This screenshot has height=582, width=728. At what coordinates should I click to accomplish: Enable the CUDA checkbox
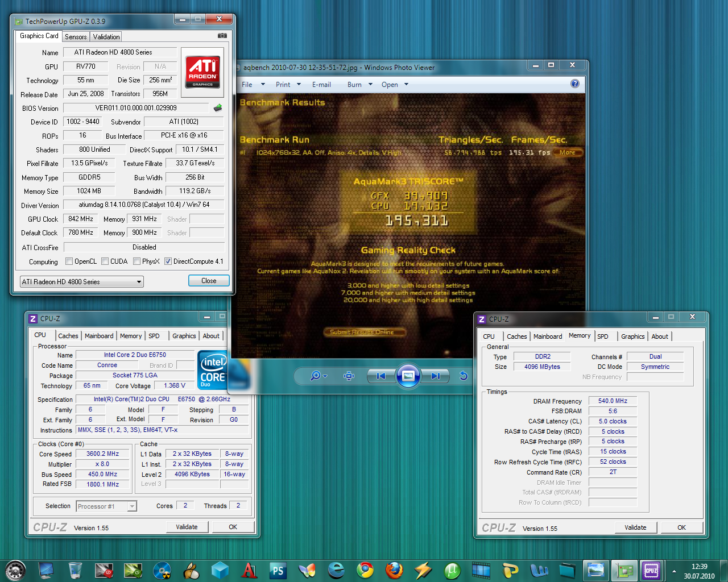click(105, 261)
